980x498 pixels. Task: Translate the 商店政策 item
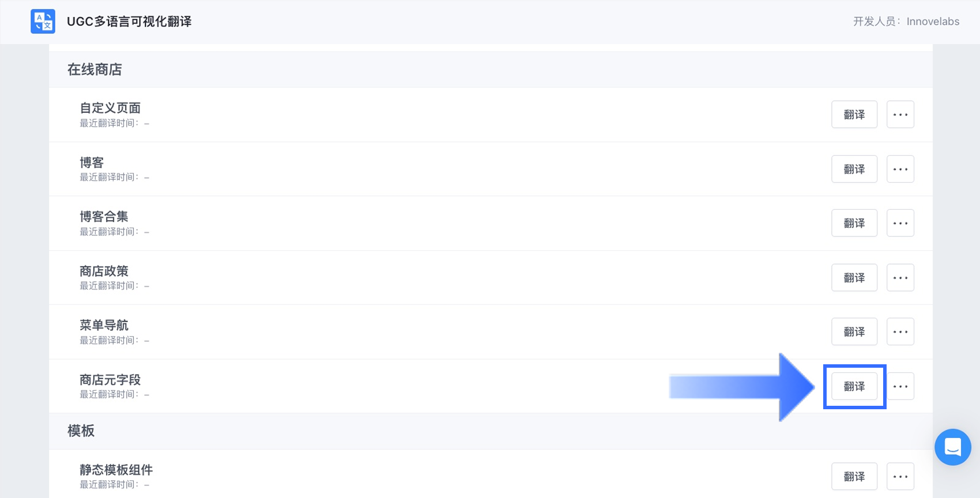(854, 277)
